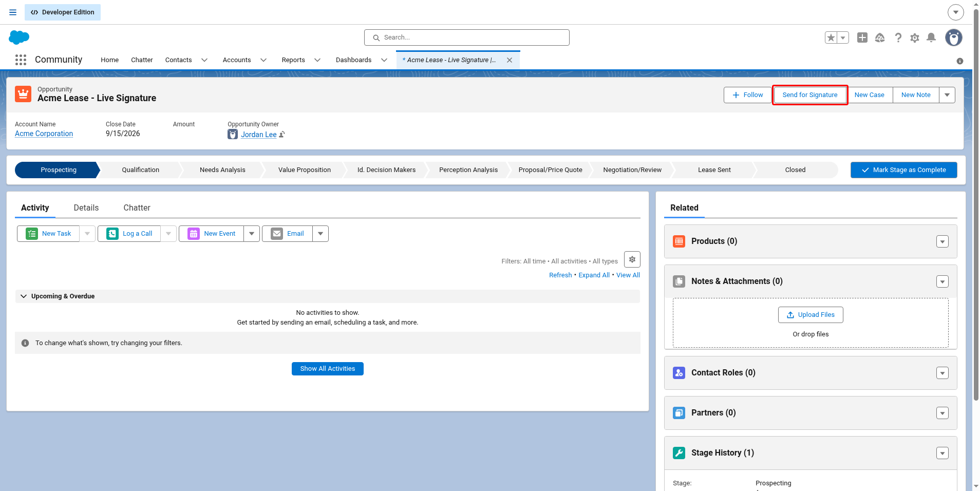Click the Upload Files button
The image size is (980, 491).
811,315
